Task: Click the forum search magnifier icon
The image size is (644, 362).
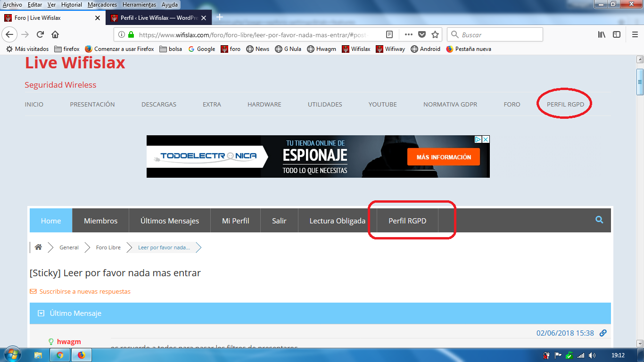Action: click(x=599, y=220)
